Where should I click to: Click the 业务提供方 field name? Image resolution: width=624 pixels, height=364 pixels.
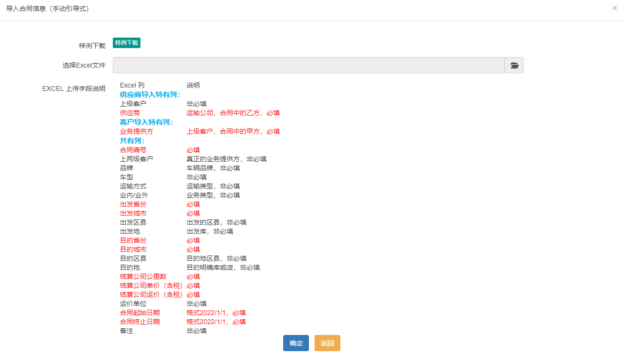pyautogui.click(x=137, y=131)
